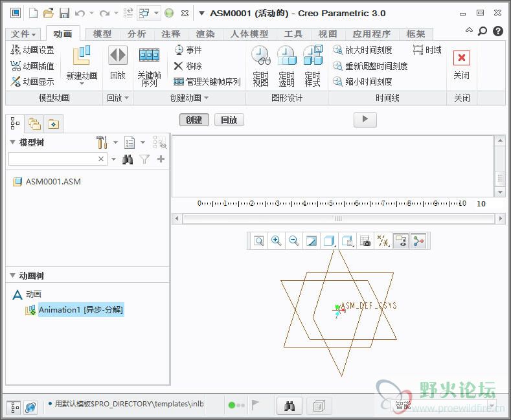Open the customize quick access toolbar arrow
The width and height of the screenshot is (511, 420).
[x=201, y=14]
